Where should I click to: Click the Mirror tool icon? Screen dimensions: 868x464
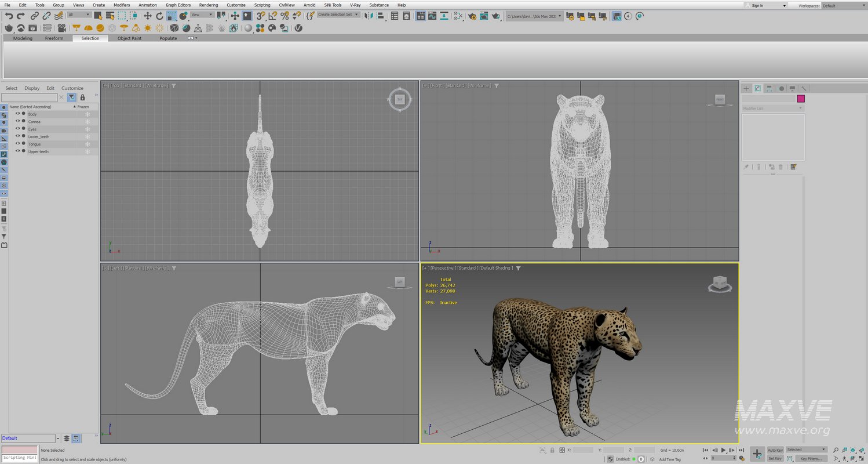pos(368,16)
